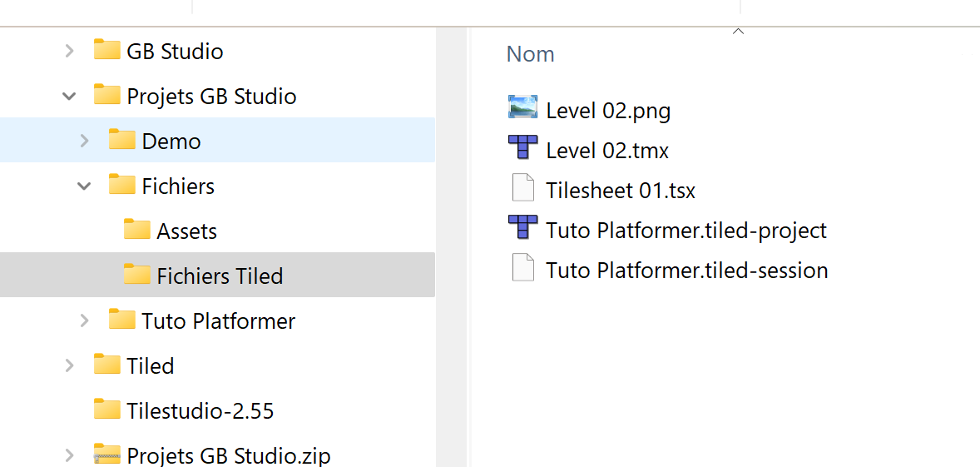The width and height of the screenshot is (980, 467).
Task: Click the Projets GB Studio.zip archive icon
Action: pos(106,455)
